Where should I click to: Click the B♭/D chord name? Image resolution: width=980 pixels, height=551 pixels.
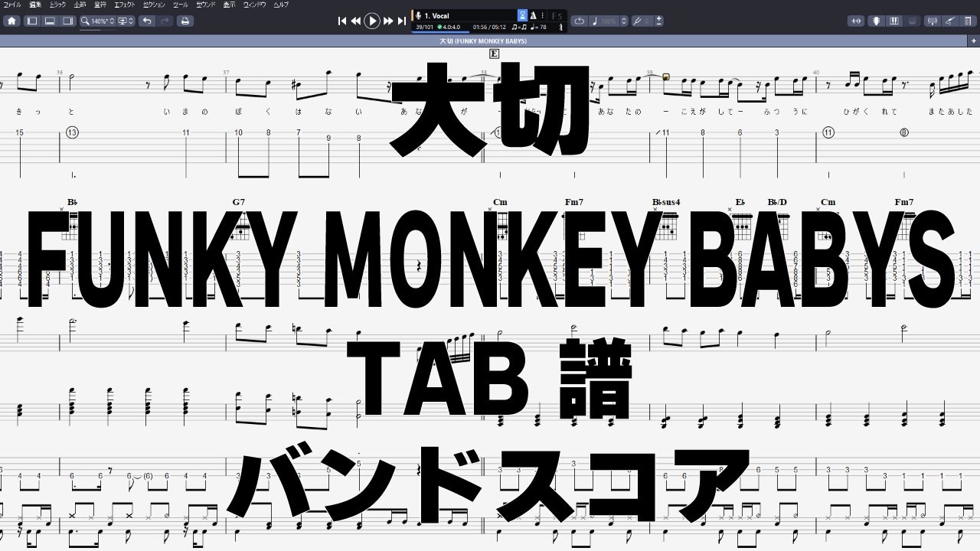tap(777, 202)
